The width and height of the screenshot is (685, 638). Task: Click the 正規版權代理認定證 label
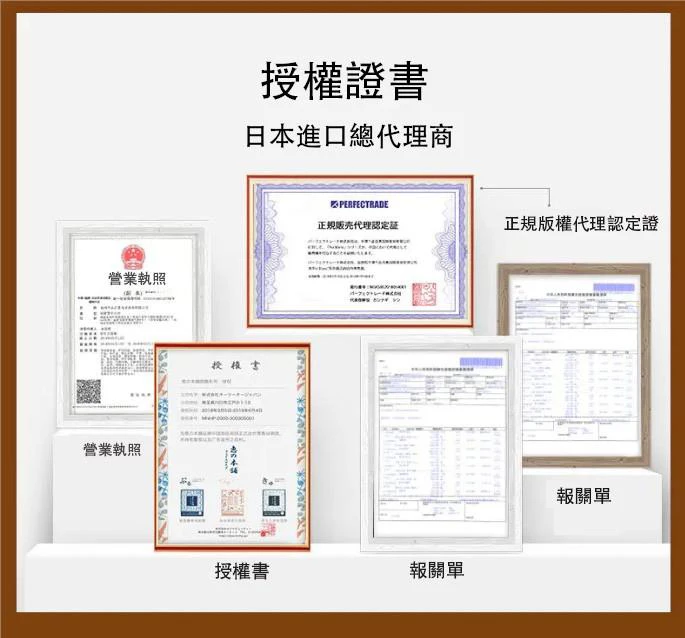(x=580, y=220)
